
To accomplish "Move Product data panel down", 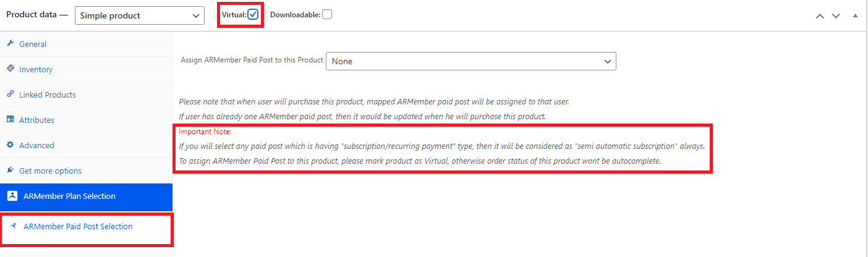I will (x=836, y=15).
